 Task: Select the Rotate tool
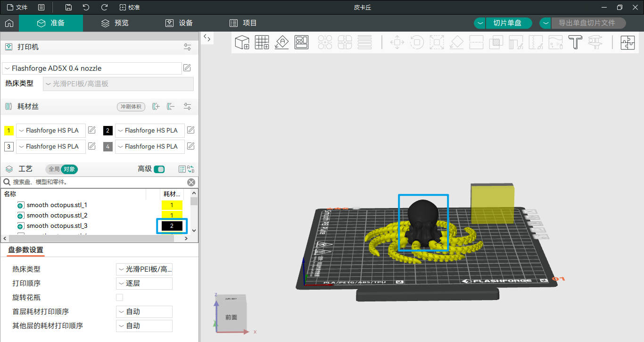(417, 42)
